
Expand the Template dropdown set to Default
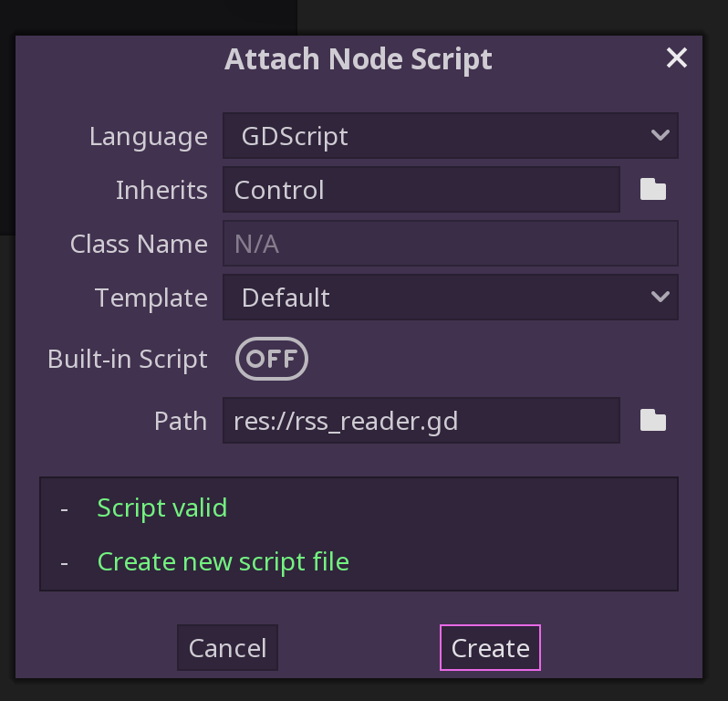pos(451,298)
